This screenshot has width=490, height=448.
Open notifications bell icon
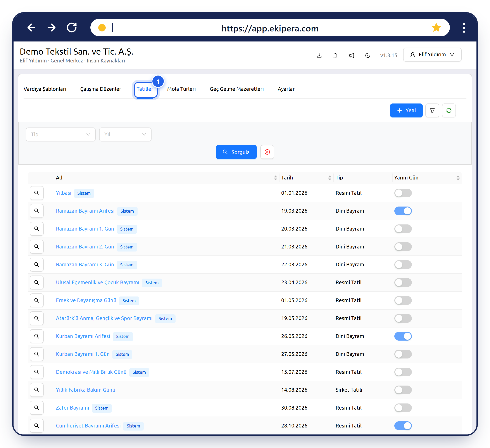(335, 55)
